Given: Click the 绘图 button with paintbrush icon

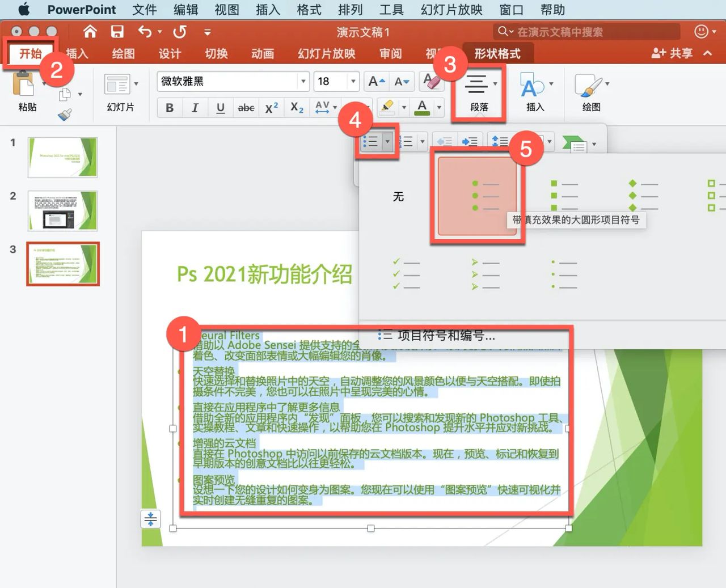Looking at the screenshot, I should [591, 93].
